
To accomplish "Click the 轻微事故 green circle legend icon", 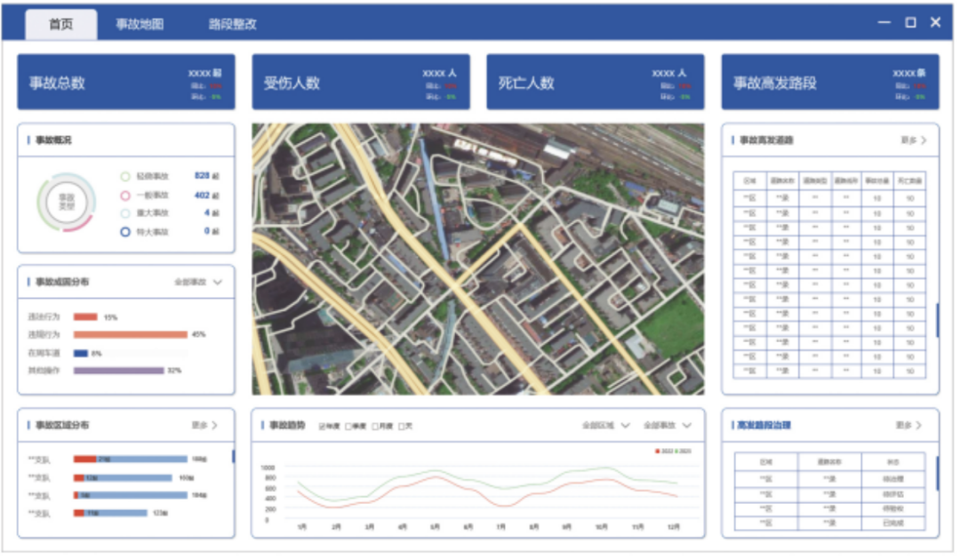I will click(x=125, y=177).
